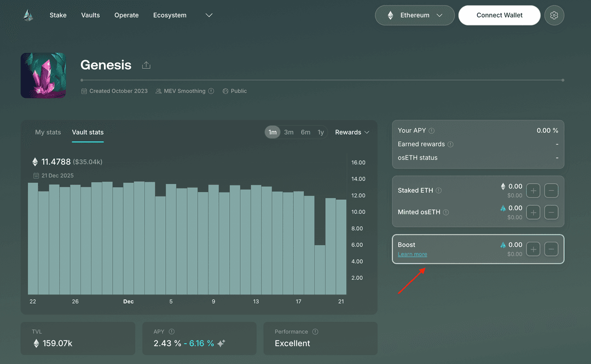This screenshot has height=364, width=591.
Task: Click the minus icon for Staked ETH
Action: click(552, 190)
